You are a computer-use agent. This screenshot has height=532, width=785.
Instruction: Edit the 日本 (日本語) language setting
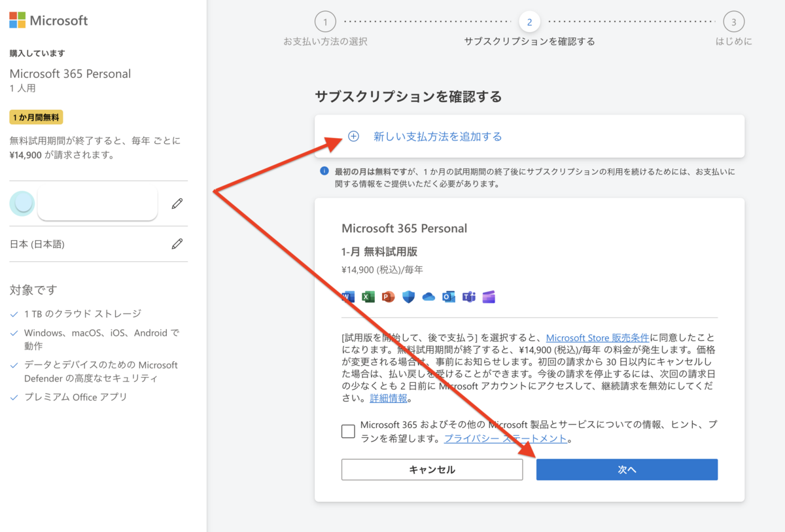177,243
